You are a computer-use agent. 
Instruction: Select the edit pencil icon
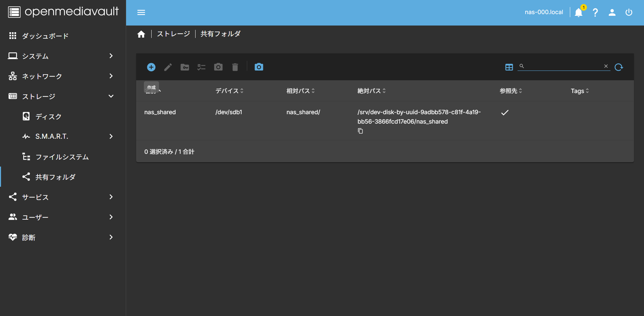[x=168, y=67]
